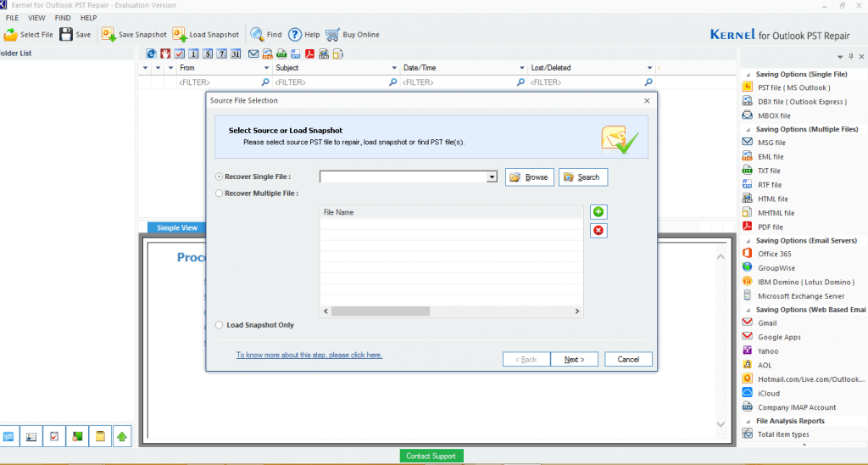Select the Recover Single File radio button

pos(220,176)
